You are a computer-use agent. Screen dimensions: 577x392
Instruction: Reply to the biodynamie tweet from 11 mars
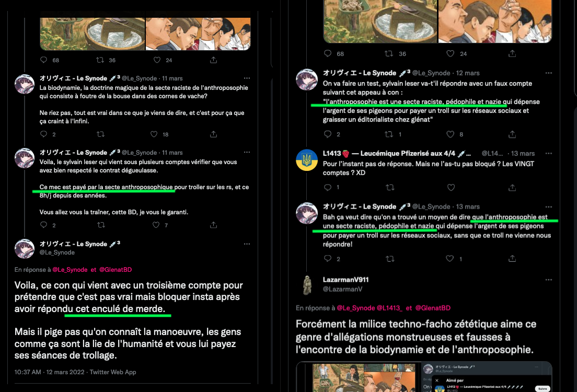(44, 134)
